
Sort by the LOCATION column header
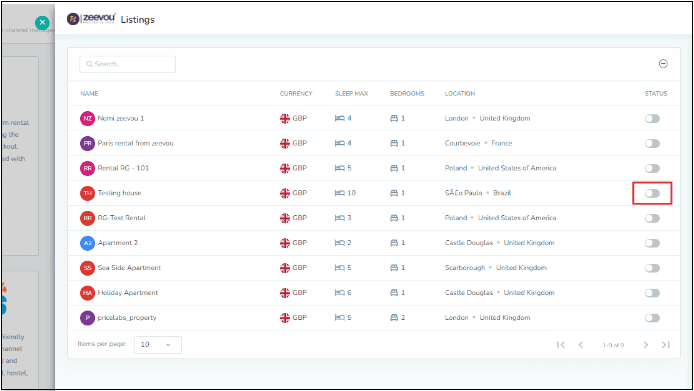[x=460, y=93]
